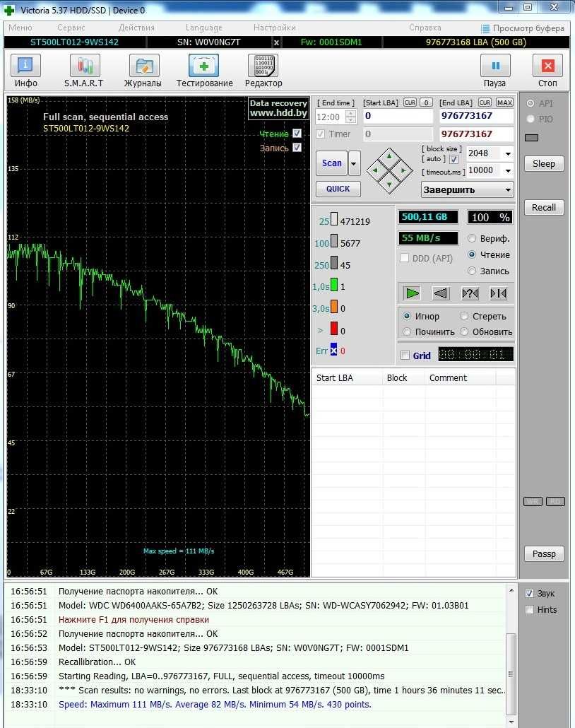This screenshot has width=575, height=728.
Task: Enable the Hints checkbox
Action: point(530,609)
